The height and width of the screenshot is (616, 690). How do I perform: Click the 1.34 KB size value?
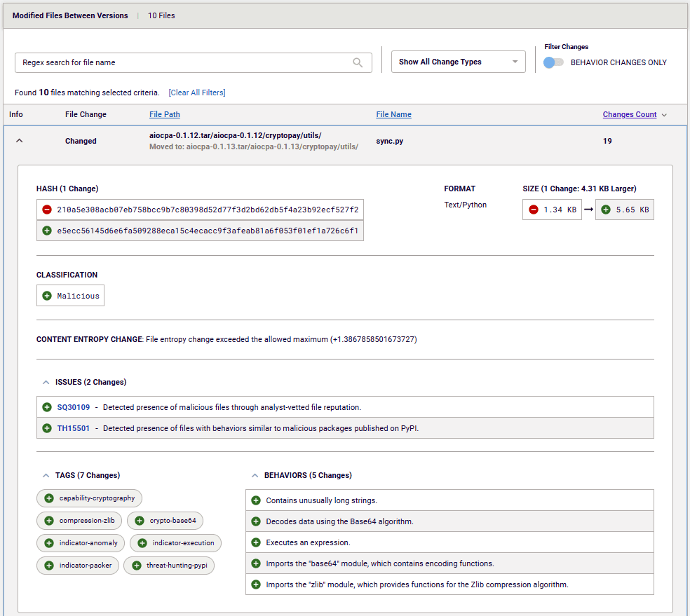[560, 210]
